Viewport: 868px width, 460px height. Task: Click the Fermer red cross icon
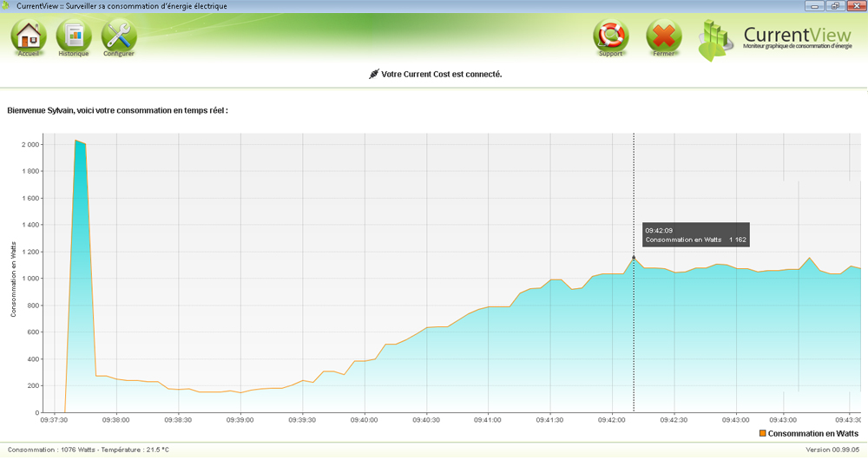[x=664, y=36]
